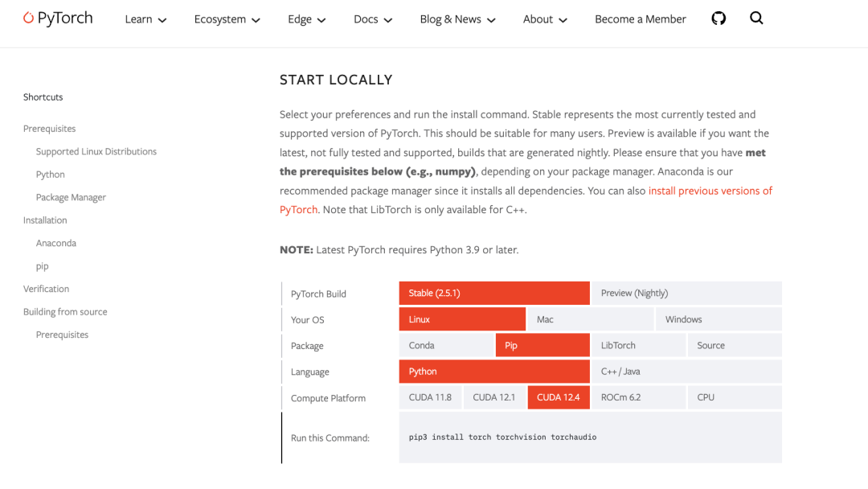Choose C++ / Java language option
This screenshot has width=868, height=489.
[686, 372]
